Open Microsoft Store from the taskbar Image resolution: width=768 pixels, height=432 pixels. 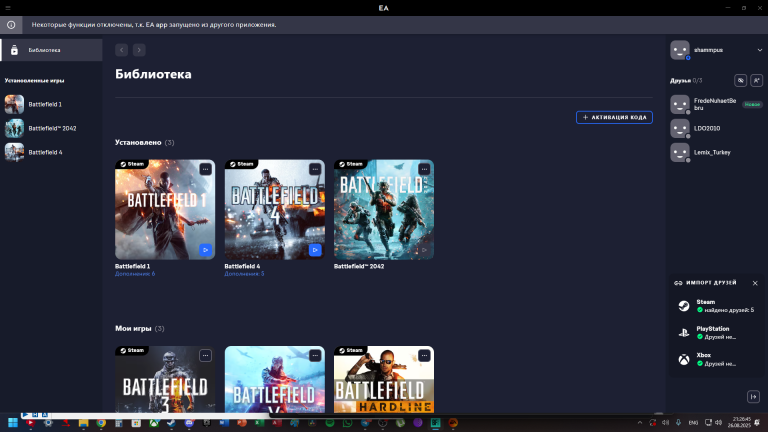(136, 423)
